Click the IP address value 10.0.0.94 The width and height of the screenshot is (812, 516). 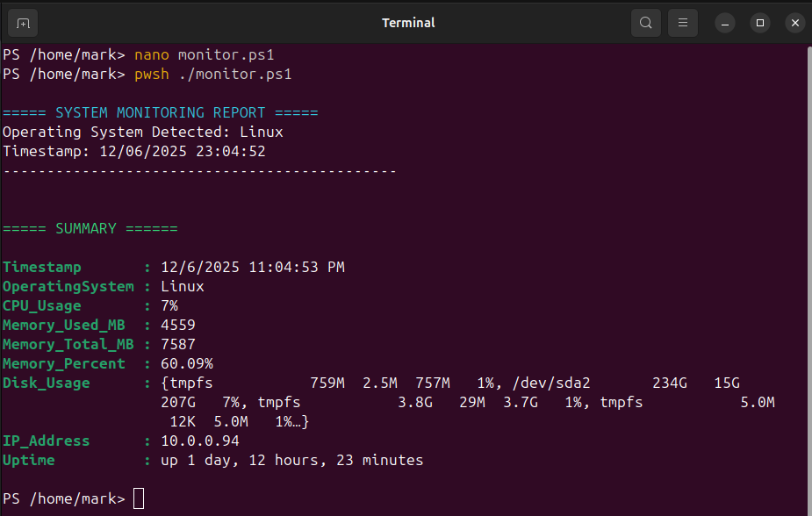(x=199, y=441)
